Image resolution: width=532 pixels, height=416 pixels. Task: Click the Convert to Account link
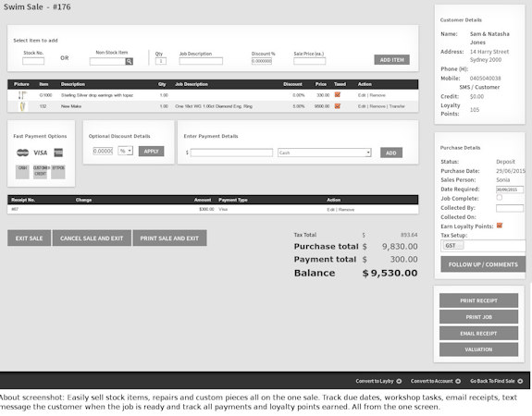[x=431, y=381]
